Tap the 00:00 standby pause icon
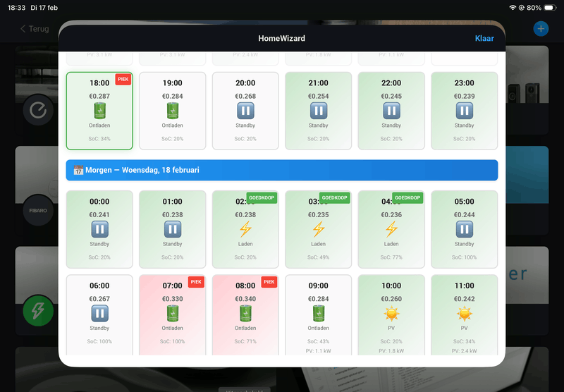This screenshot has height=392, width=564. [x=99, y=229]
